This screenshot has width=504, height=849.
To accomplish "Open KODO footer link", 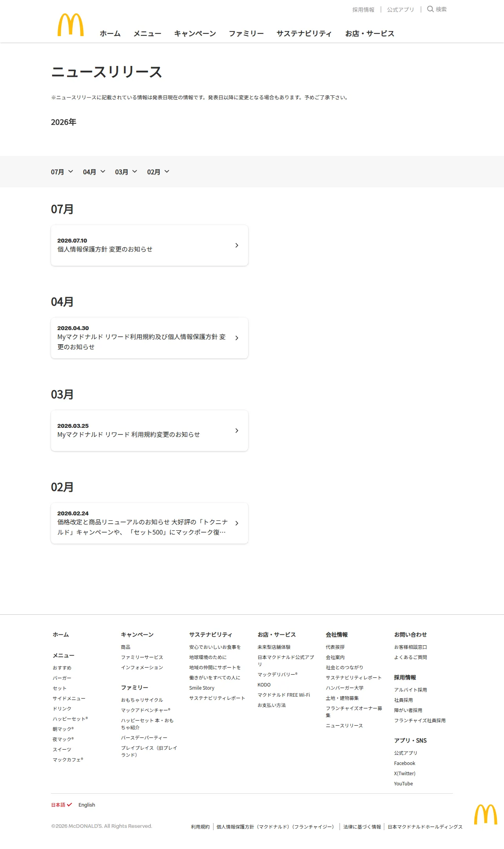I will click(x=264, y=685).
